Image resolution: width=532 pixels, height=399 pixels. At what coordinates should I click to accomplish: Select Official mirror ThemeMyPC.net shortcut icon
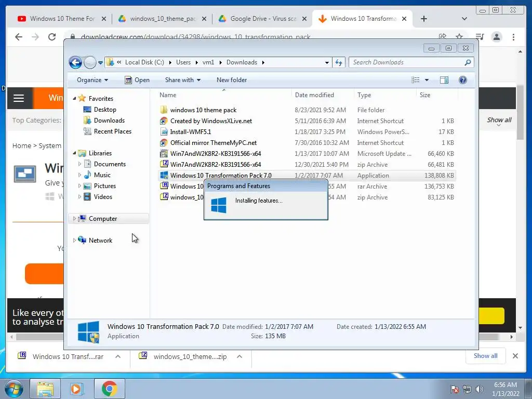164,142
